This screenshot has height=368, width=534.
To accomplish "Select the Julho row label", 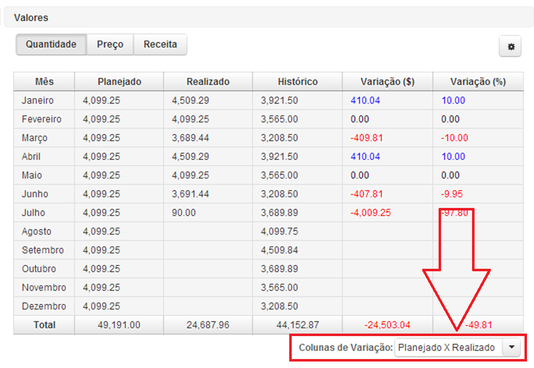I will click(x=33, y=213).
